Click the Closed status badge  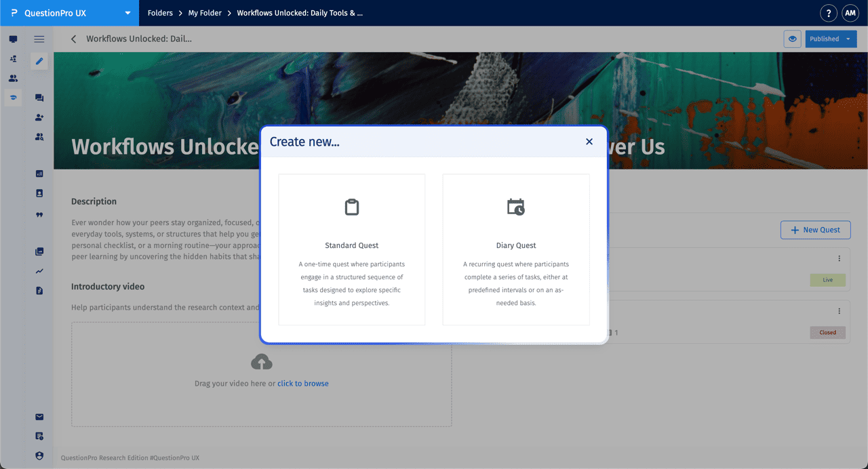[x=827, y=332]
